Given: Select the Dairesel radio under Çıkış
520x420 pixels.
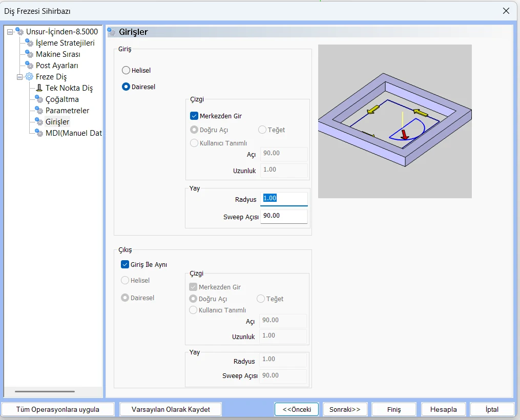Looking at the screenshot, I should point(125,298).
